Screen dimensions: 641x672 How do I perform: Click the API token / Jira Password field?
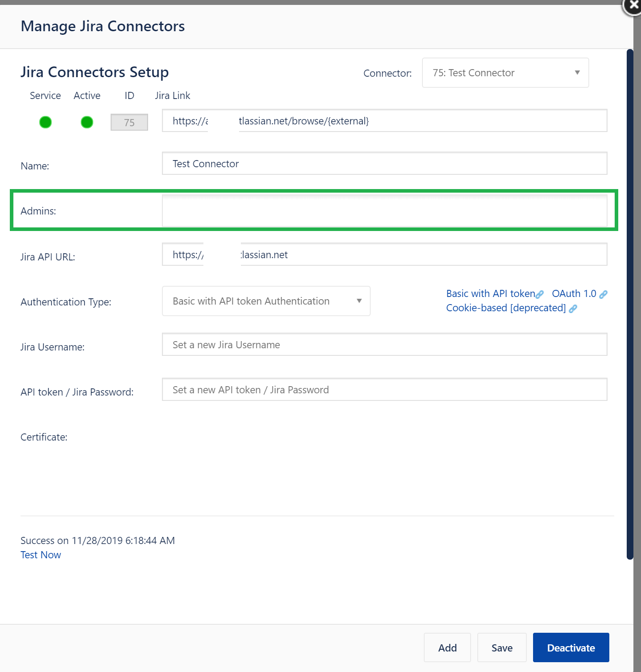[385, 389]
